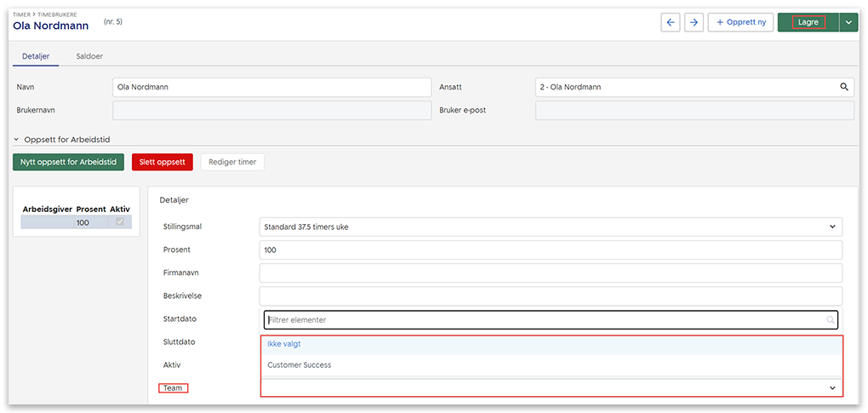Screen dimensions: 868x413
Task: Click the search icon in Ansatt field
Action: coord(844,87)
